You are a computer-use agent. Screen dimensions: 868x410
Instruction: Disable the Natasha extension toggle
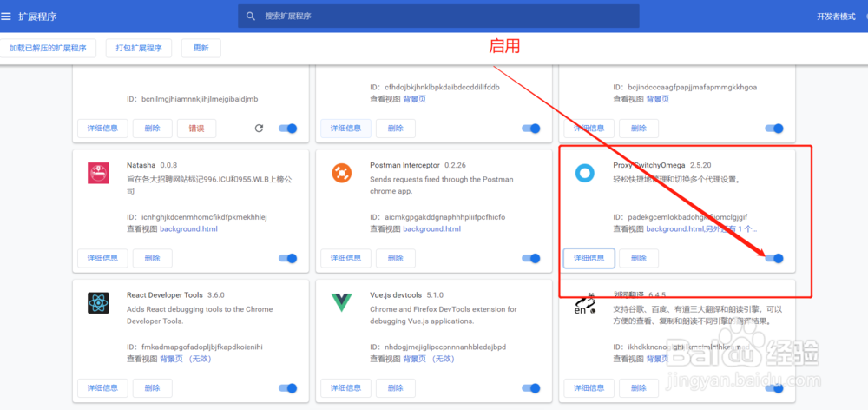click(288, 258)
